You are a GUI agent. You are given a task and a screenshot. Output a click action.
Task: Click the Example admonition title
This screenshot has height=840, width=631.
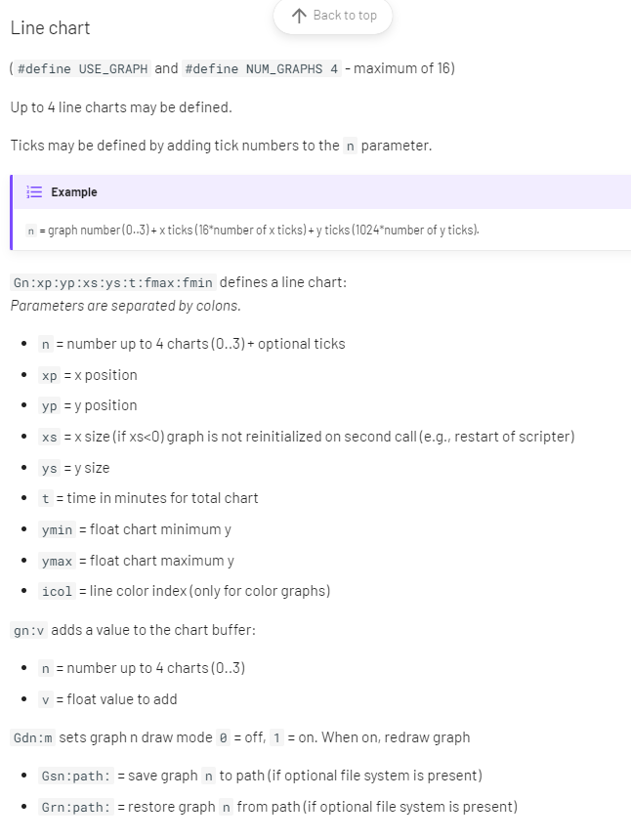(74, 192)
